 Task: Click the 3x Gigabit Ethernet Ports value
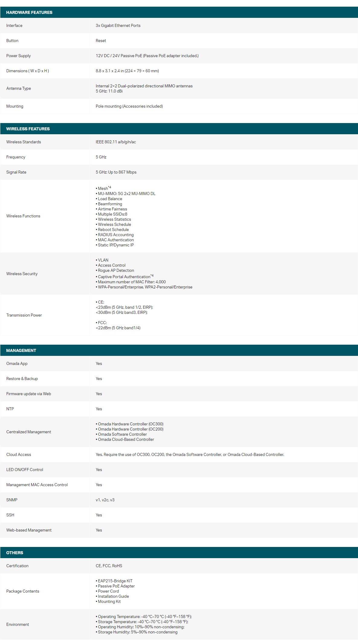coord(118,26)
